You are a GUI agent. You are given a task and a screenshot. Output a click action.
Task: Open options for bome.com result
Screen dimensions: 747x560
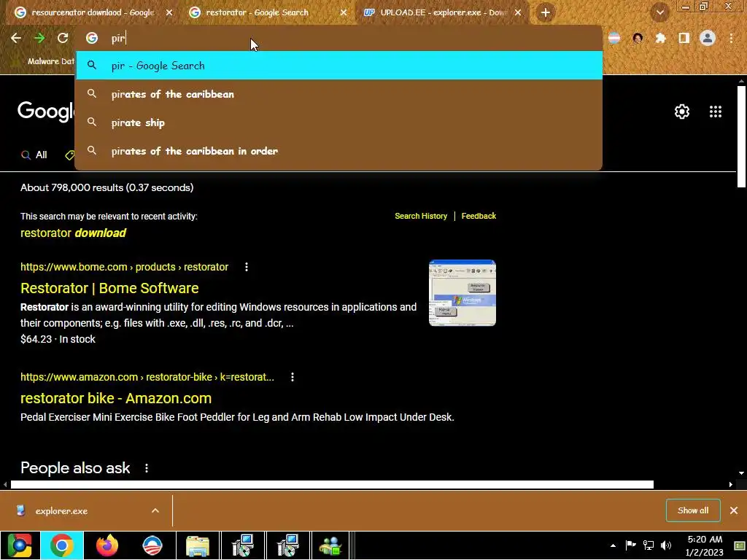point(247,267)
